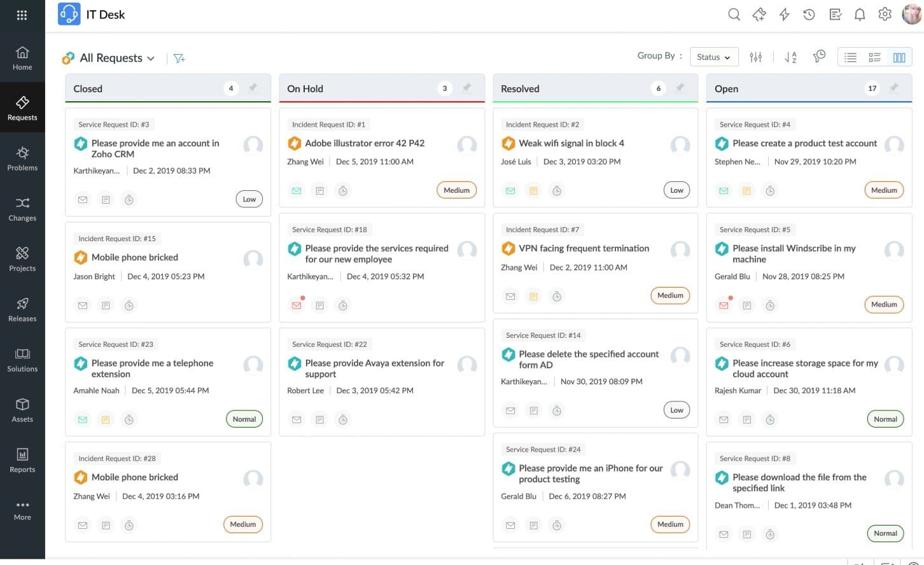Switch to the compact list view
This screenshot has width=924, height=565.
click(x=850, y=57)
